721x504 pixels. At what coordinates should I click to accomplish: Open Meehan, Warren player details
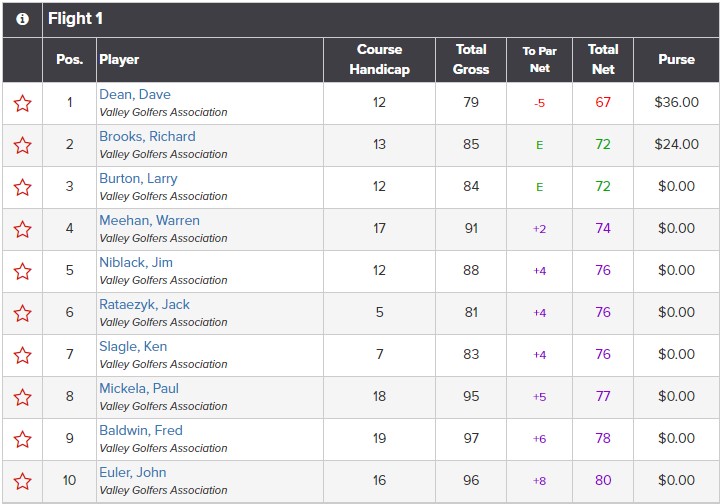[x=149, y=220]
